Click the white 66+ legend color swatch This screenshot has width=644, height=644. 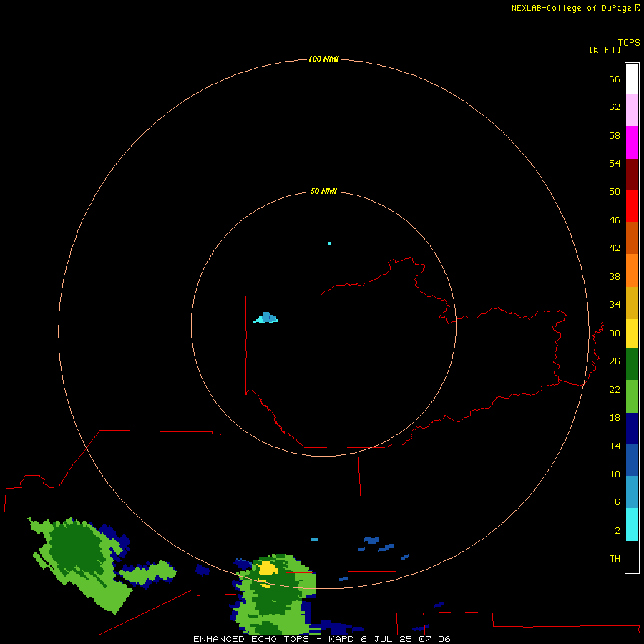point(632,79)
